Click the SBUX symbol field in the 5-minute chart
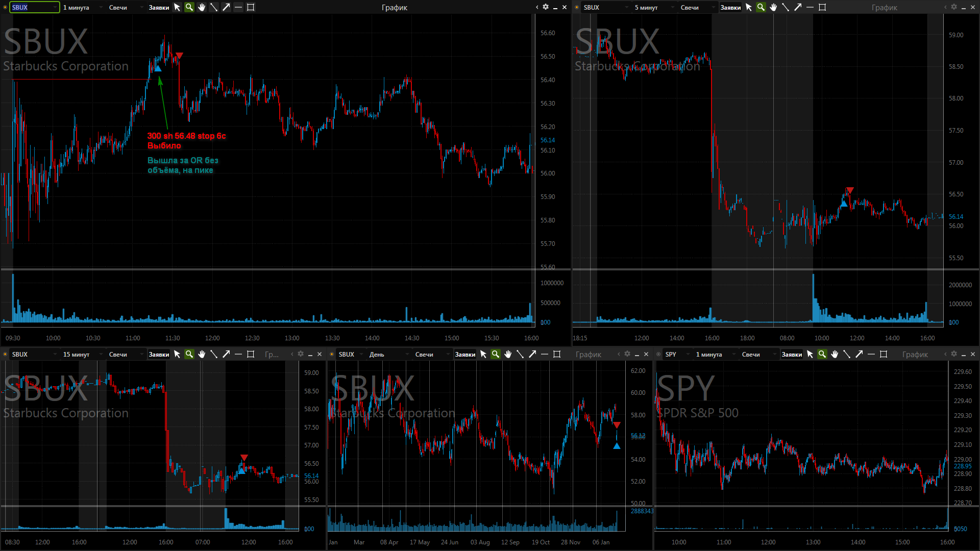The height and width of the screenshot is (551, 980). click(606, 7)
